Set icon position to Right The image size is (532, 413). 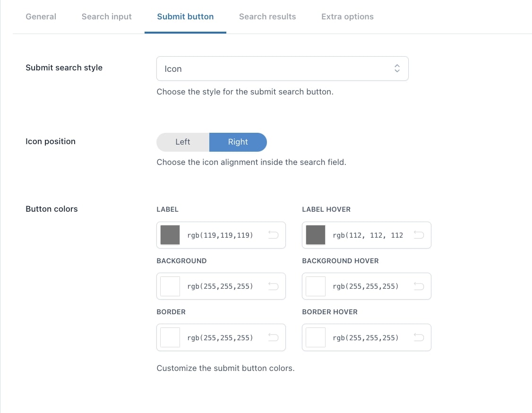[x=238, y=142]
